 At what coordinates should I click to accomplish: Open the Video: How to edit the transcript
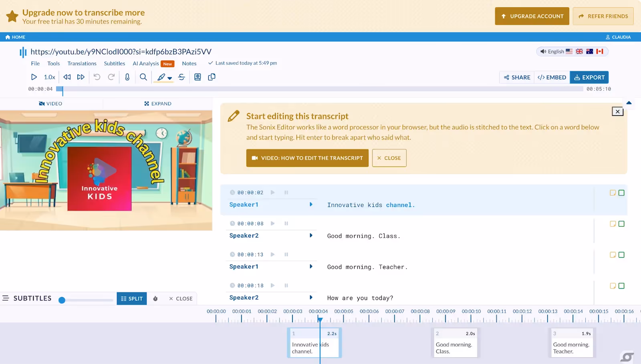click(x=307, y=158)
